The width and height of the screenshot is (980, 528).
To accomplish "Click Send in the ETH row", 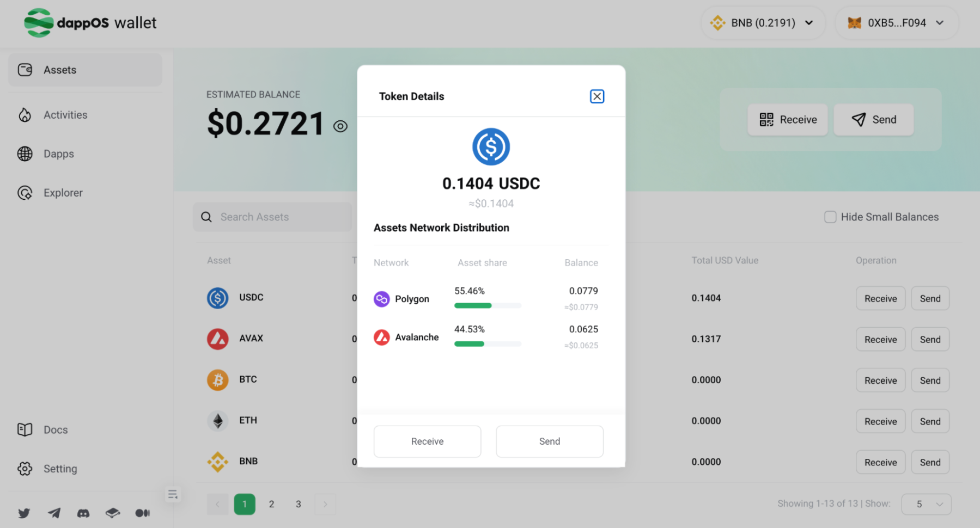I will click(x=930, y=421).
